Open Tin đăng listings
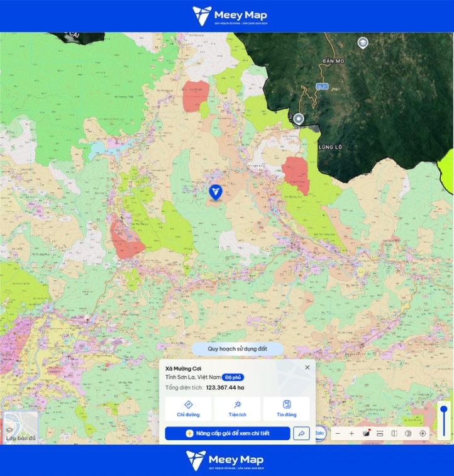 tap(287, 409)
